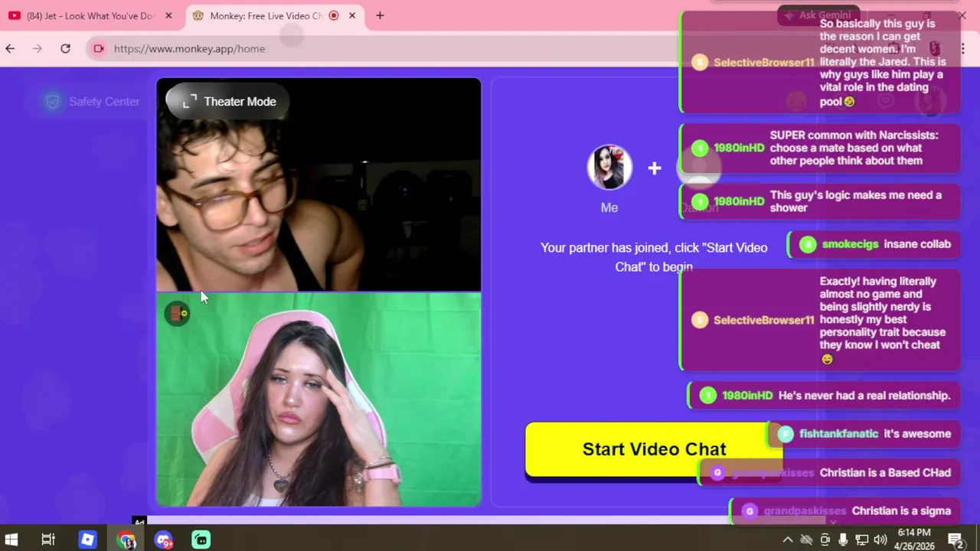The width and height of the screenshot is (980, 551).
Task: Click smokecigs "insane collab" chat message
Action: [874, 244]
